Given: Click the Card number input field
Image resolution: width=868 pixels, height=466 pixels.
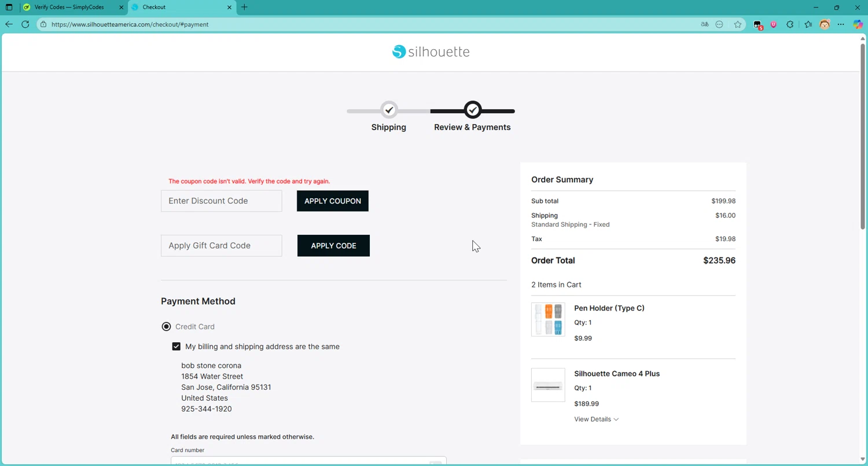Looking at the screenshot, I should (308, 461).
